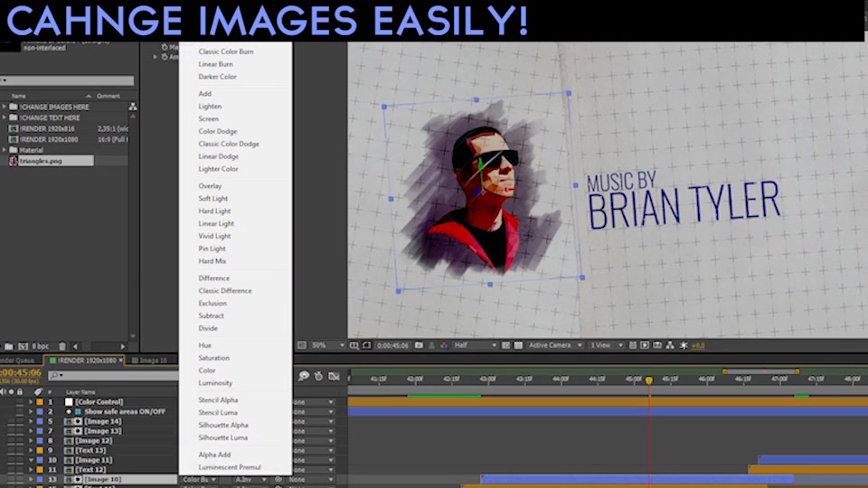
Task: Click the timeline layer search field
Action: click(112, 375)
